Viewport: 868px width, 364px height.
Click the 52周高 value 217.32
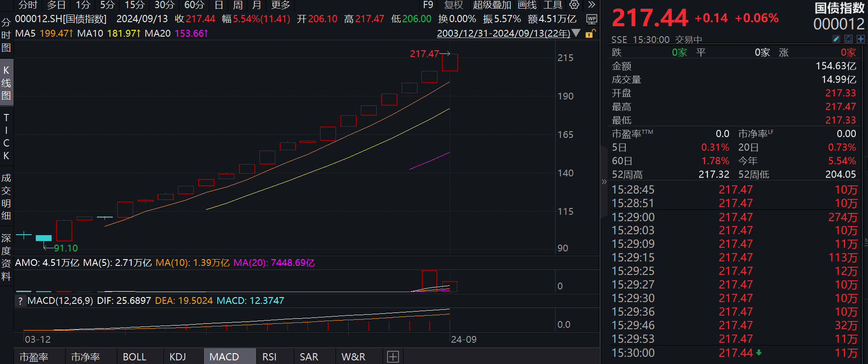714,175
